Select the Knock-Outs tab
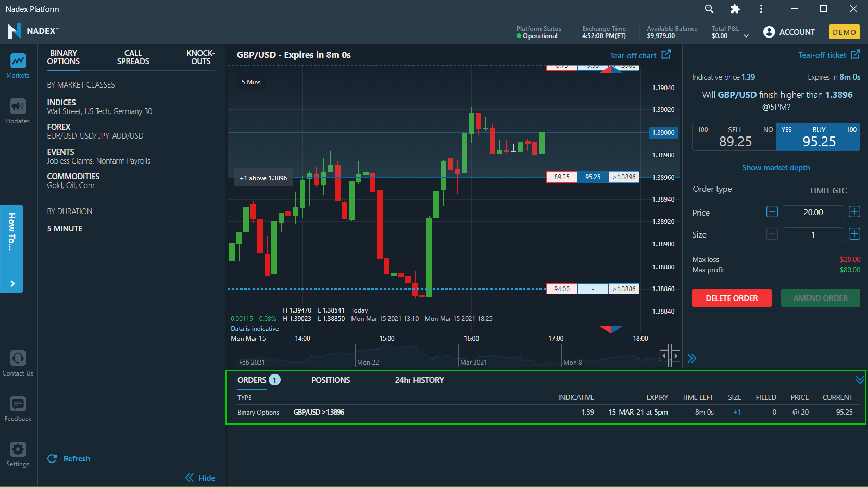 (200, 57)
